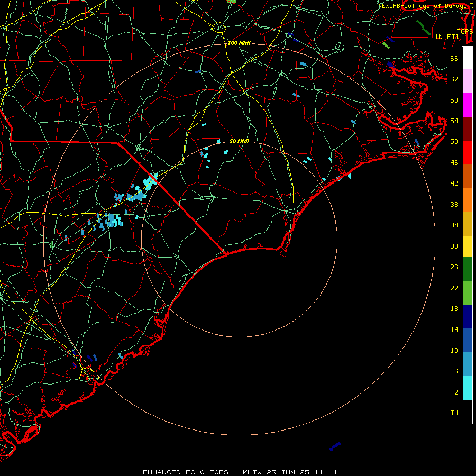Select the magenta band of the color scale
The width and height of the screenshot is (476, 476).
[467, 105]
